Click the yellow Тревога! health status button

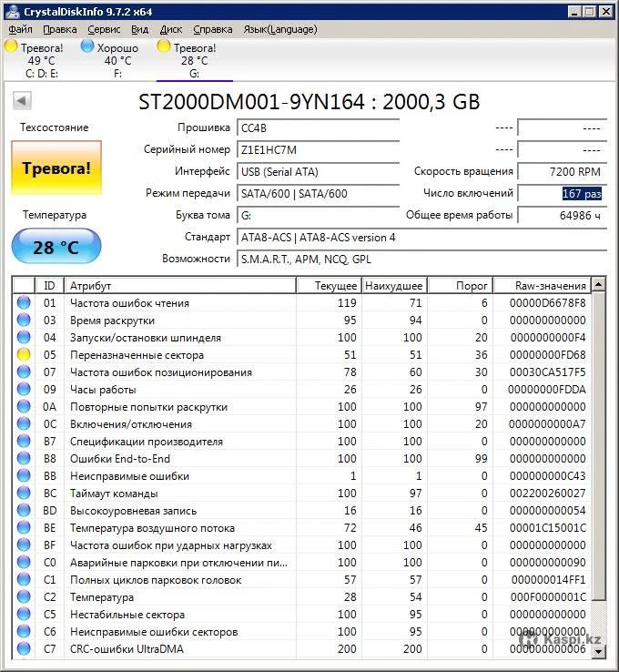pyautogui.click(x=56, y=168)
